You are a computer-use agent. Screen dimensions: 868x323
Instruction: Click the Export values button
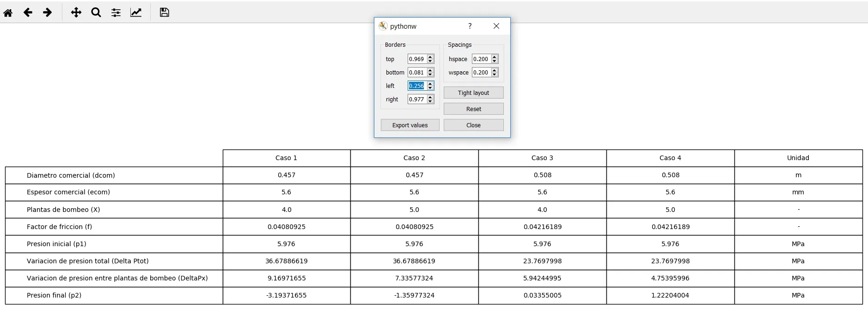click(x=410, y=125)
